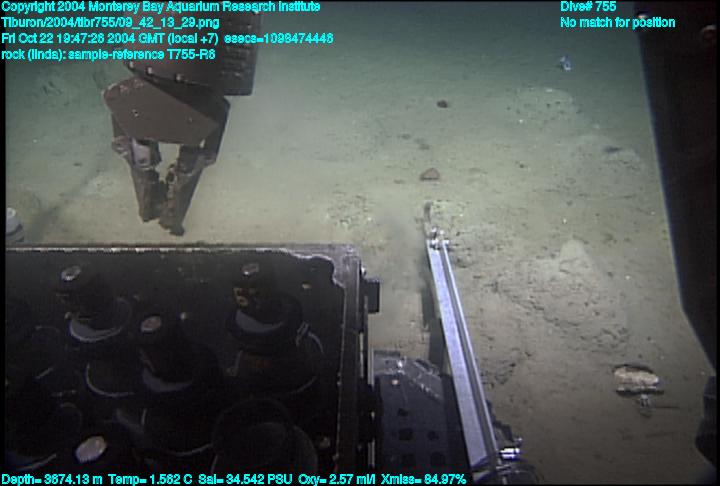Screen dimensions: 720x486
Task: Click the 'No match for position' message
Action: click(618, 23)
